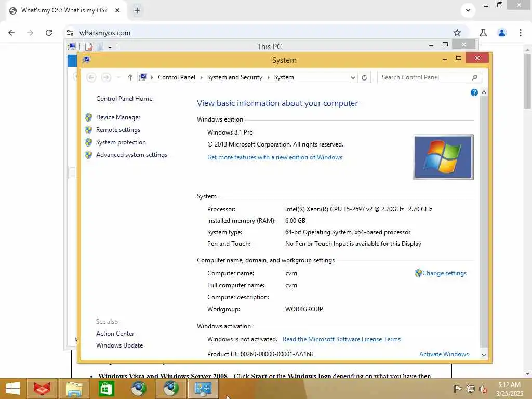Open Control Panel help question mark icon
The height and width of the screenshot is (399, 532).
pos(474,92)
